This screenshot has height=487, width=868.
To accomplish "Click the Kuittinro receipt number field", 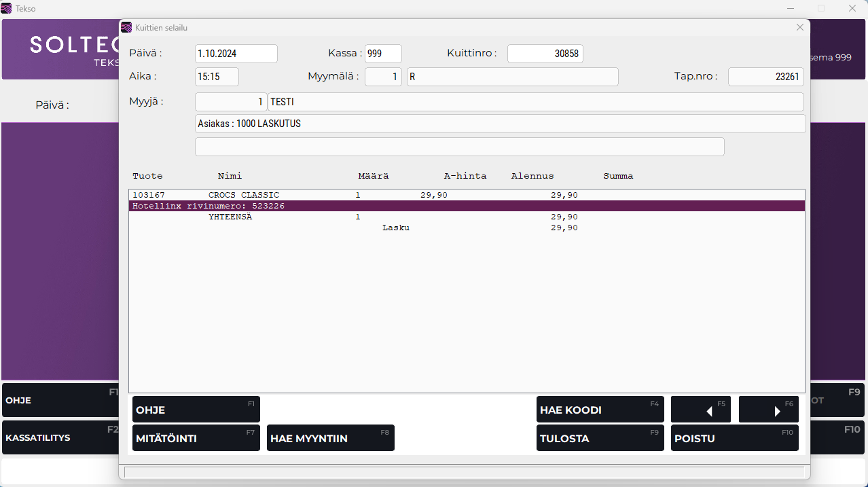I will point(545,54).
